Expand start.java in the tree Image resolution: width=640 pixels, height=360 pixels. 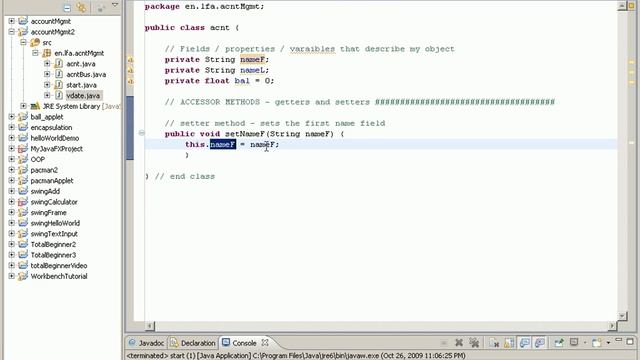47,84
